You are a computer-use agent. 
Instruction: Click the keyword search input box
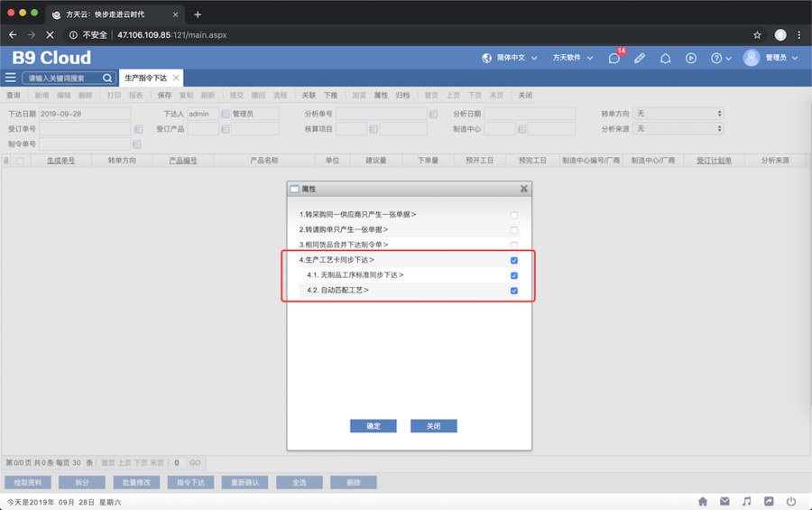coord(64,78)
